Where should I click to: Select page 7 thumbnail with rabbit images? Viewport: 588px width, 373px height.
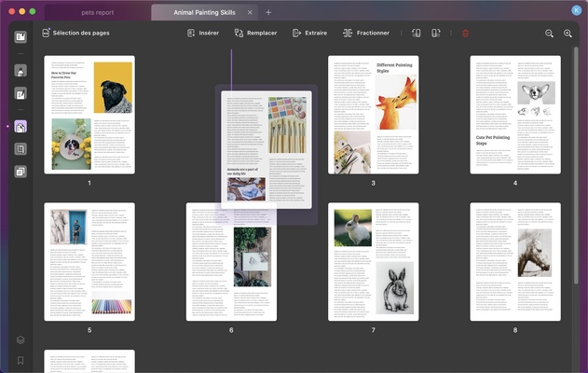pyautogui.click(x=373, y=261)
